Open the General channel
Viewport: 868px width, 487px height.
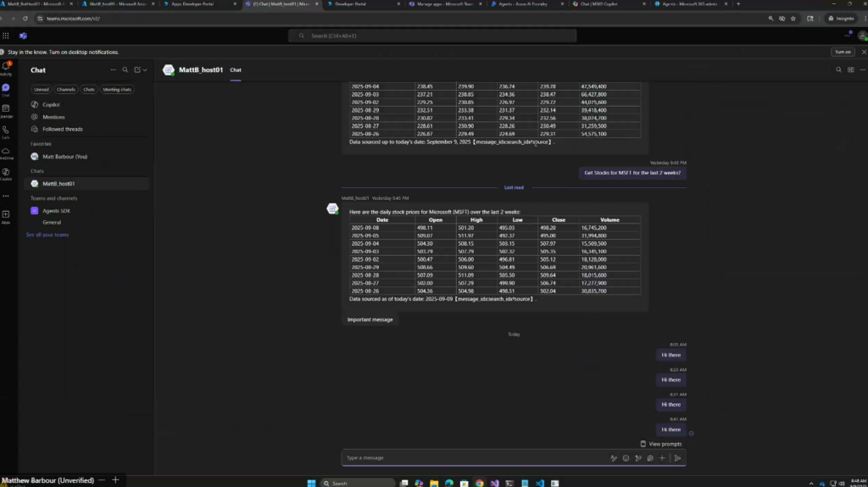pos(52,223)
